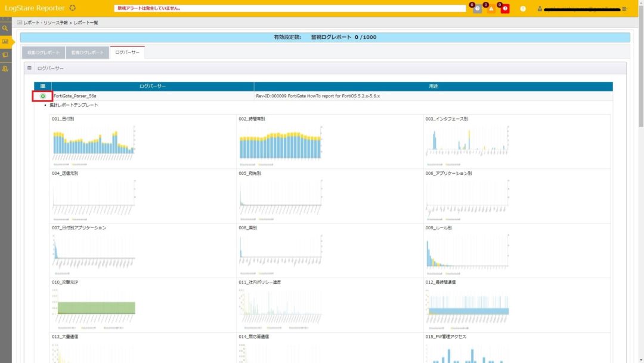
Task: Click the 0 /1000 monitored report count banner
Action: [x=326, y=37]
